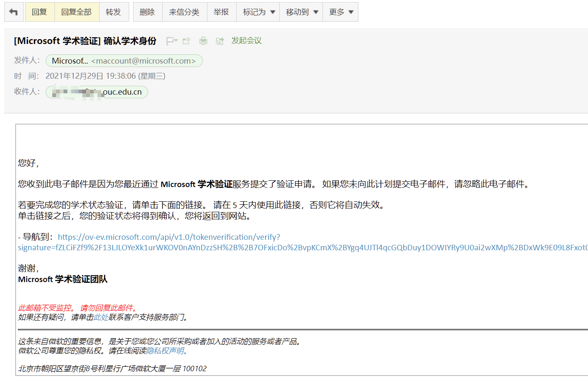Print the email using the printer icon
This screenshot has height=380, width=588.
[x=203, y=41]
